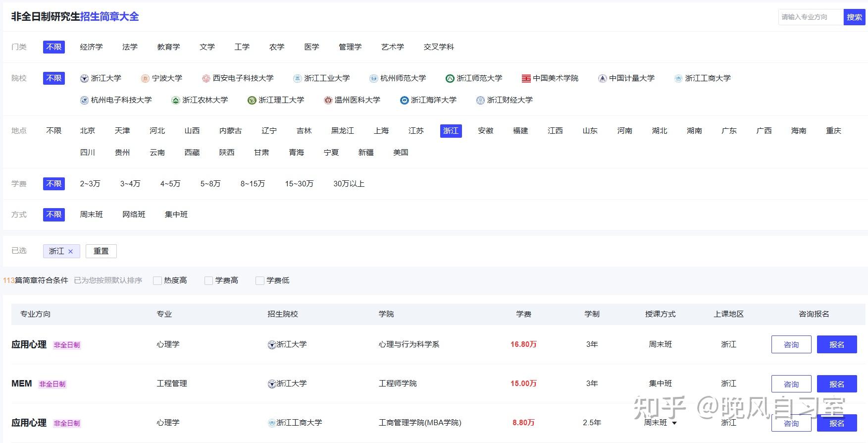Select 集中班 teaching mode
Screen dimensions: 868x443
(176, 214)
